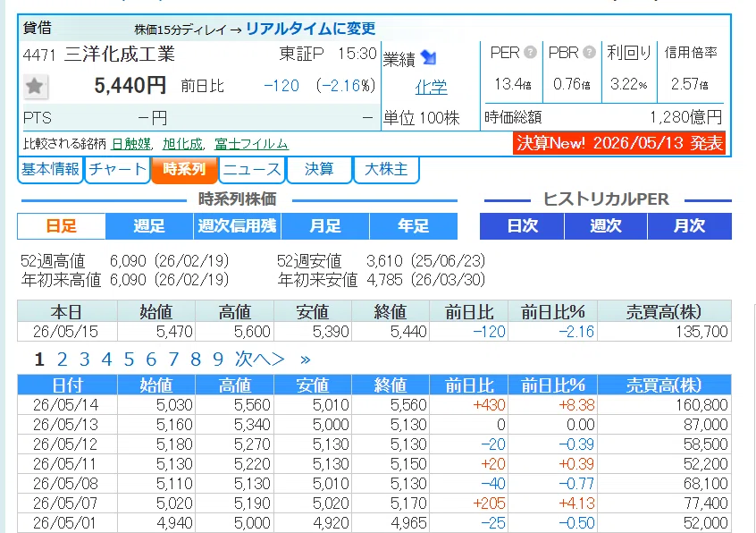Viewport: 756px width, 533px height.
Task: Switch to the チャート tab
Action: coord(118,169)
